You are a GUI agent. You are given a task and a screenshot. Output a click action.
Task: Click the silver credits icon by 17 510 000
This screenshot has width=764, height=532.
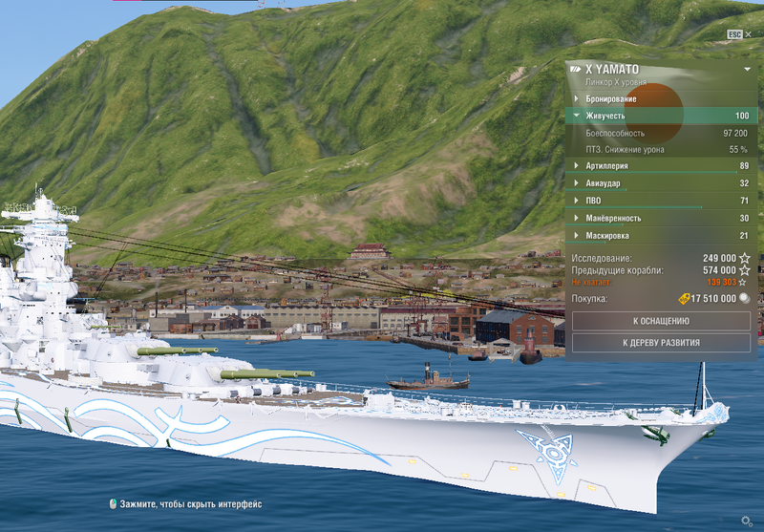tap(745, 298)
